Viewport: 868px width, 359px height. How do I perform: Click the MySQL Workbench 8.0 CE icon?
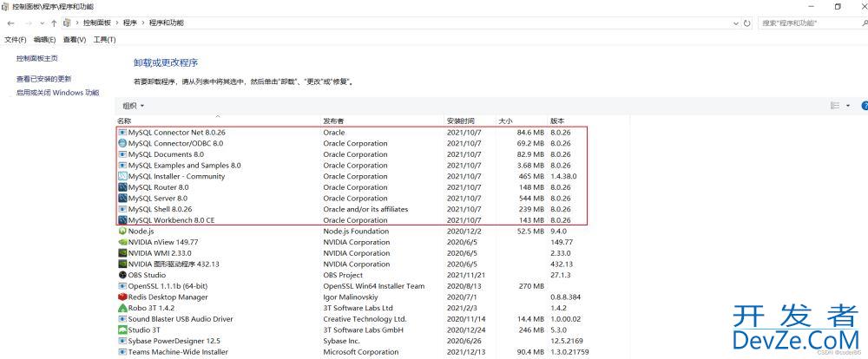[x=123, y=220]
